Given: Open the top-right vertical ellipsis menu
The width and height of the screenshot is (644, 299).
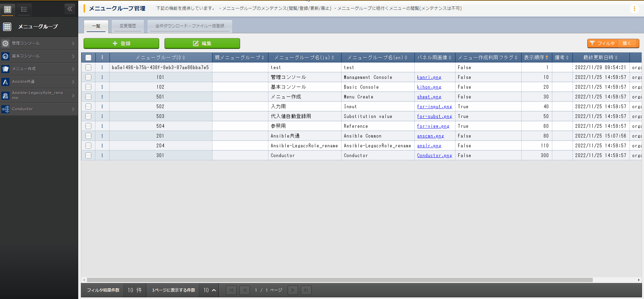Looking at the screenshot, I should 634,9.
